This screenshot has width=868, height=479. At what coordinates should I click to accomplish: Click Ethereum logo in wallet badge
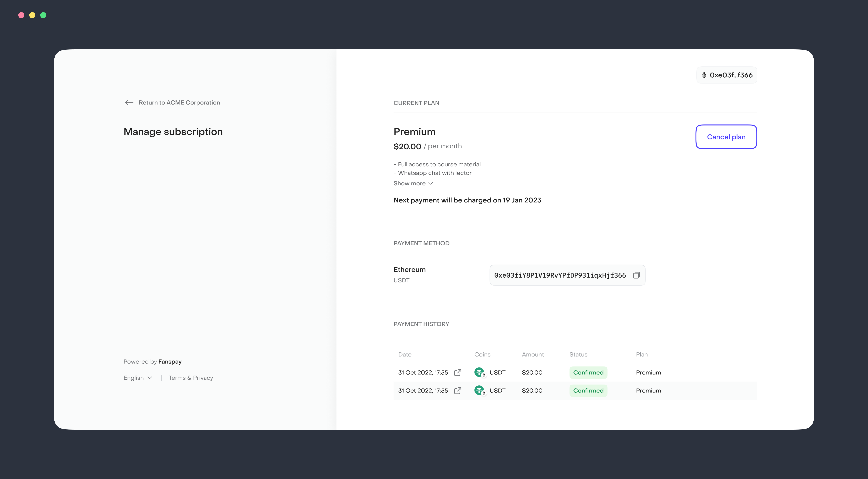click(x=704, y=75)
